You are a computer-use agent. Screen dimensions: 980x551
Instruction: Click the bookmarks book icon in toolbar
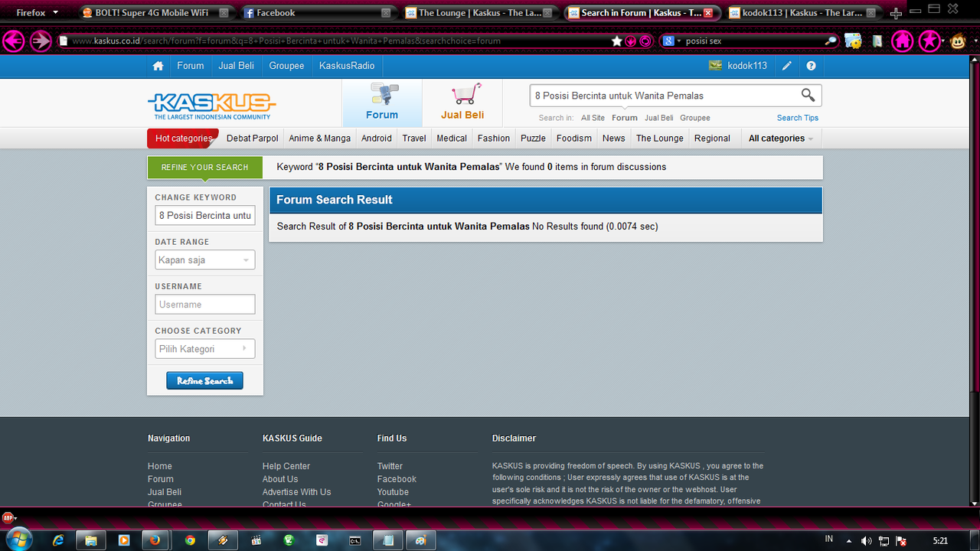point(877,41)
